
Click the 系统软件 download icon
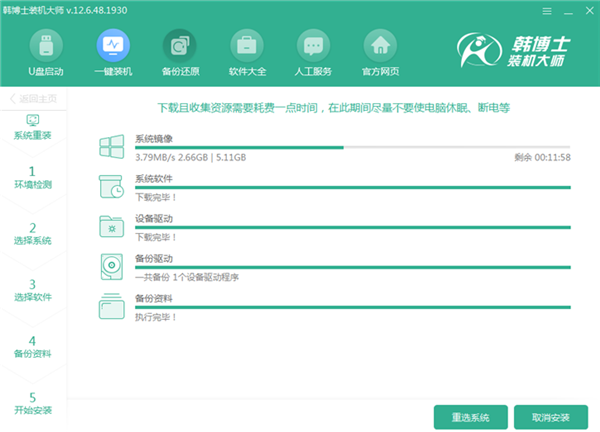[x=111, y=187]
